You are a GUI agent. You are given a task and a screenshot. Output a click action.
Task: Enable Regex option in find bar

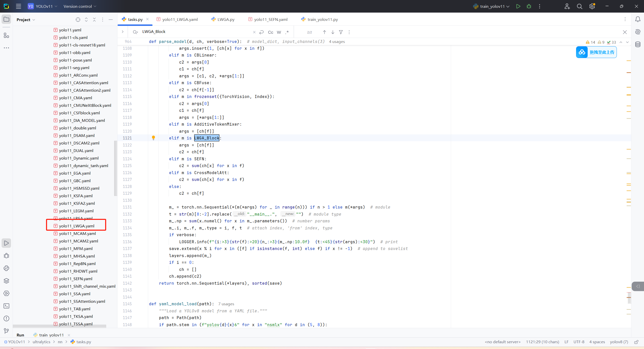287,32
